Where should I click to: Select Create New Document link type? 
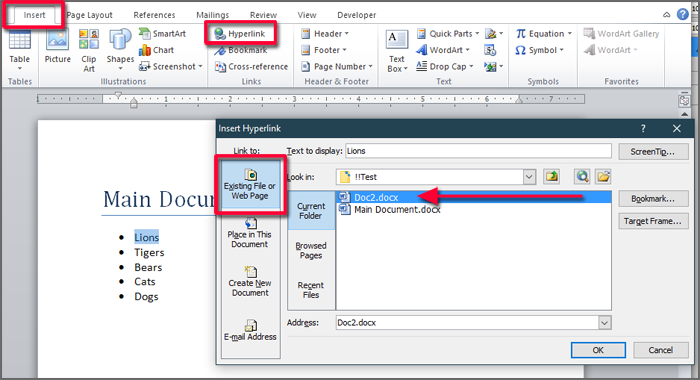[x=250, y=282]
